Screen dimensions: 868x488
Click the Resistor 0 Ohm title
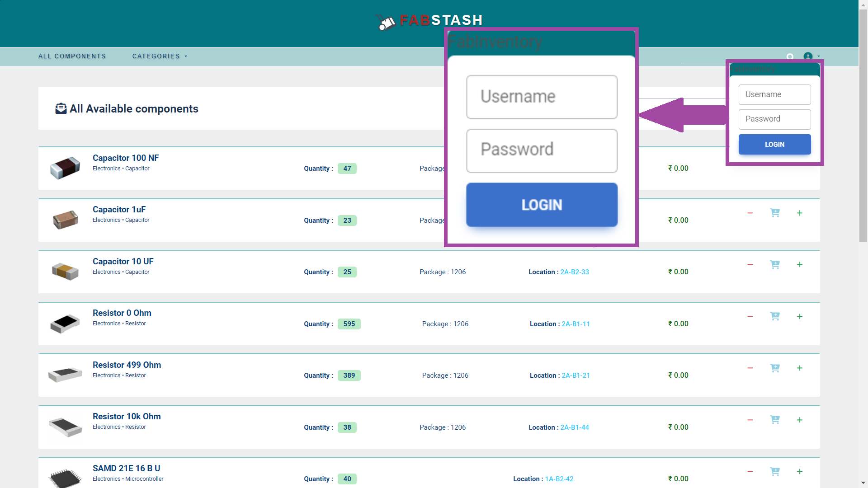click(x=122, y=313)
